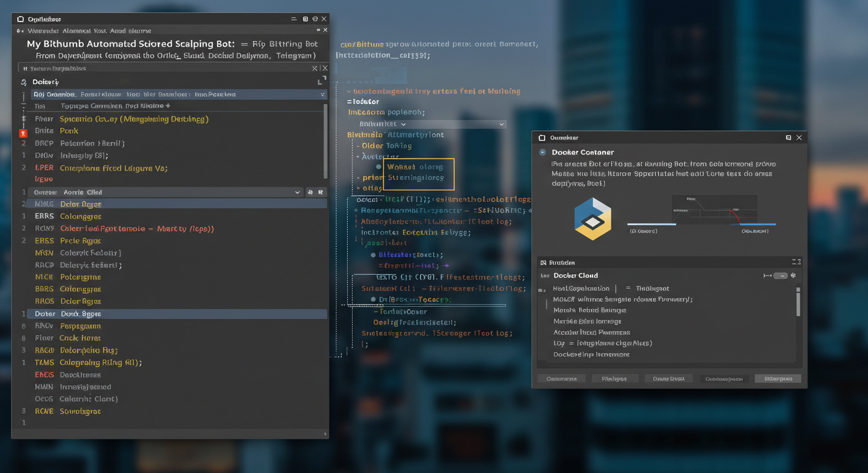
Task: Click the panel icon left of the lower Docker panel title
Action: coord(543,263)
